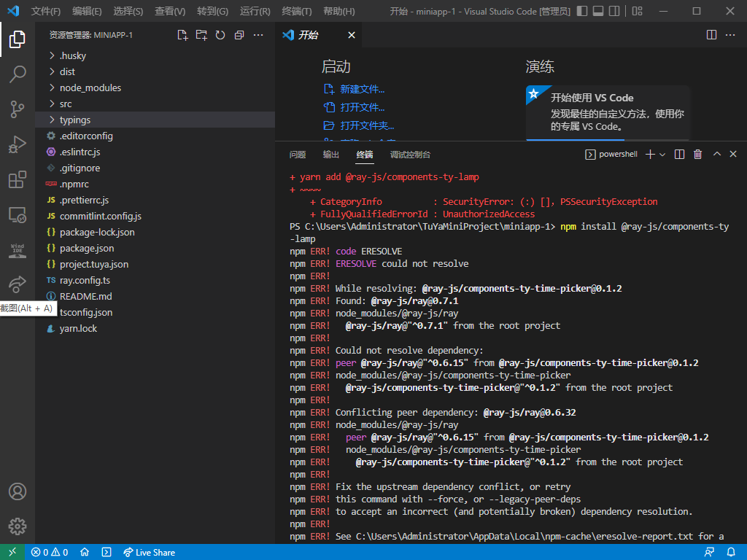
Task: Open the 开始使用 VS Code walkthrough
Action: 608,112
